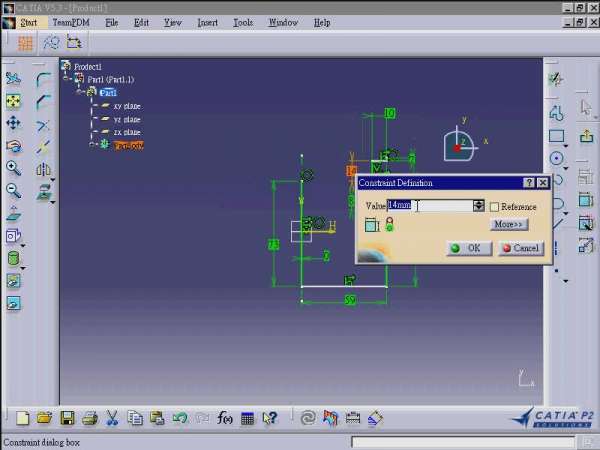Screen dimensions: 600x450
Task: Open the Insert menu
Action: click(x=208, y=21)
